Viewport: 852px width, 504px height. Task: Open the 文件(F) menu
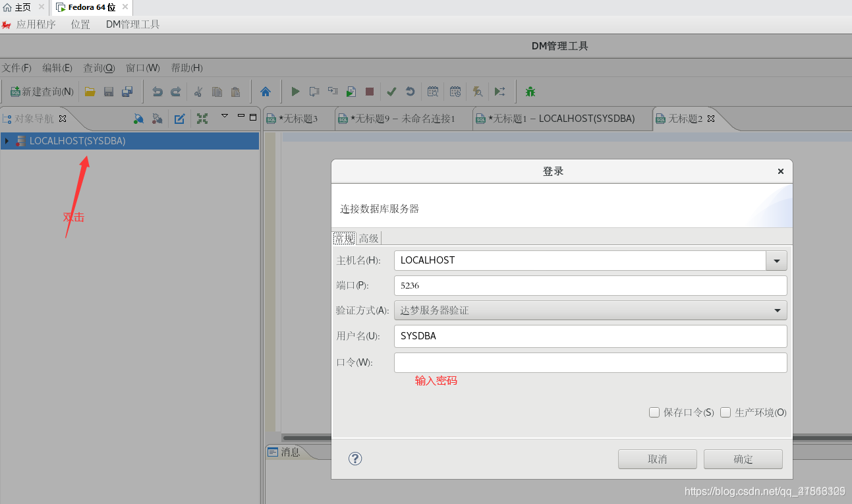click(16, 68)
